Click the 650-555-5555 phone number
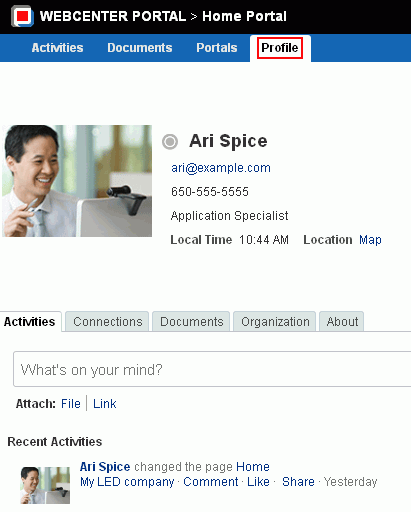Screen dimensions: 411x512 coord(210,192)
